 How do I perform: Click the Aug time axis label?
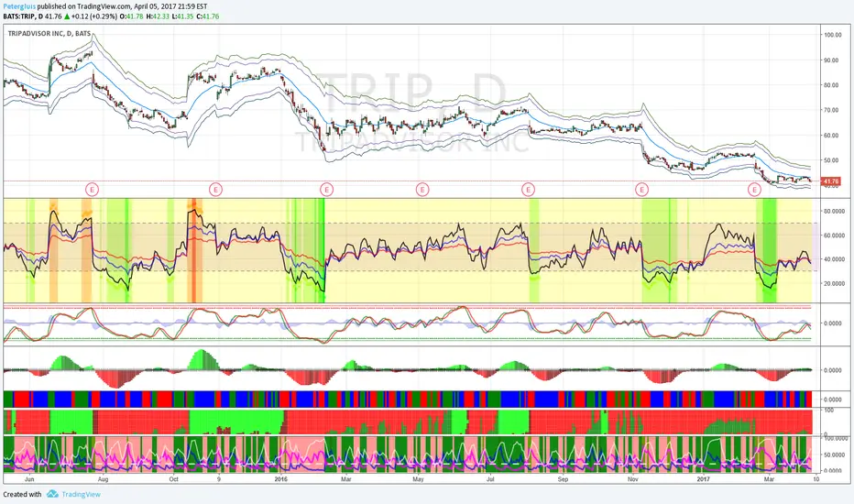[103, 479]
